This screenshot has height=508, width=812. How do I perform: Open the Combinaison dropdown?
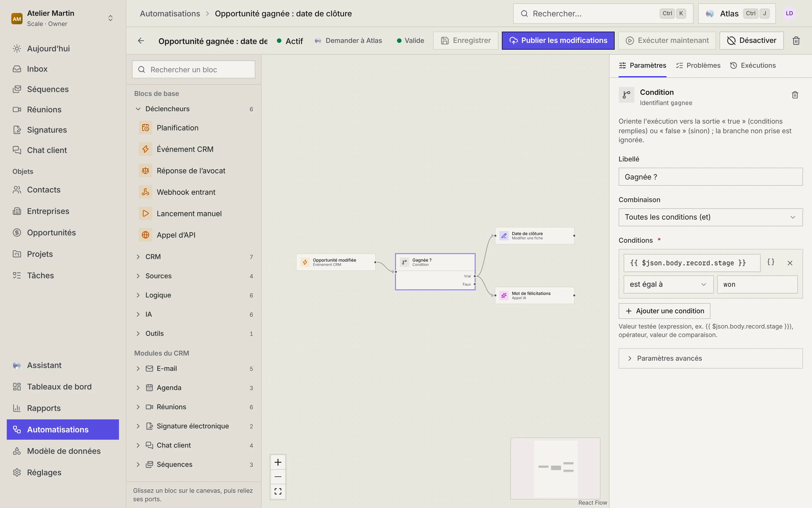[710, 217]
